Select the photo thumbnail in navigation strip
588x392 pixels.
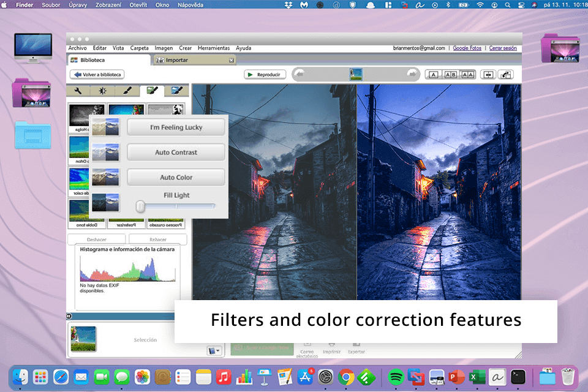pos(356,74)
